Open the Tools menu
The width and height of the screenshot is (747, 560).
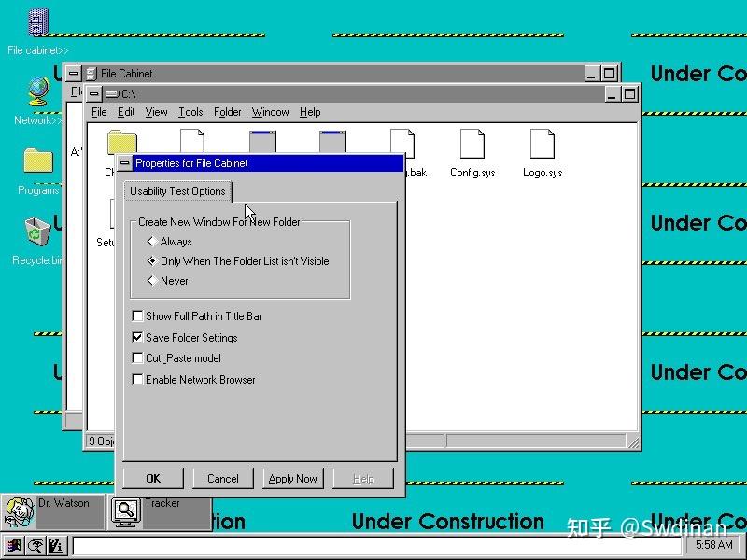coord(190,111)
